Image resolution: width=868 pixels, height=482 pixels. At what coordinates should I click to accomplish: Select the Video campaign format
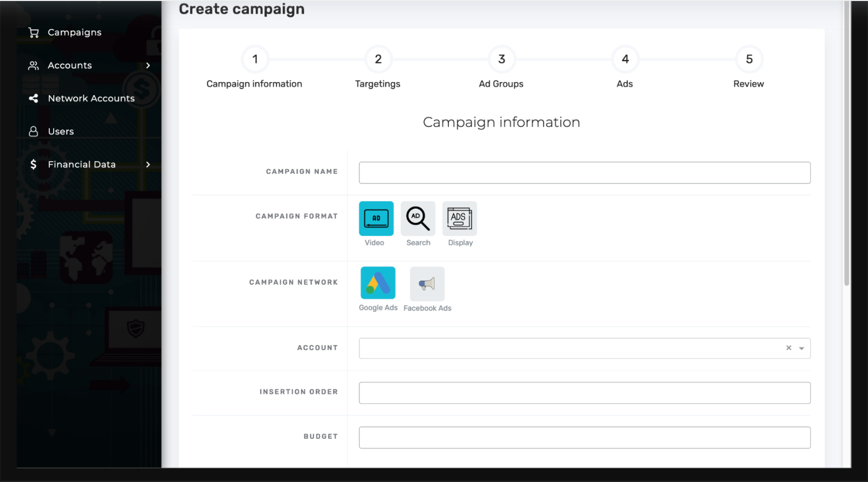point(376,218)
